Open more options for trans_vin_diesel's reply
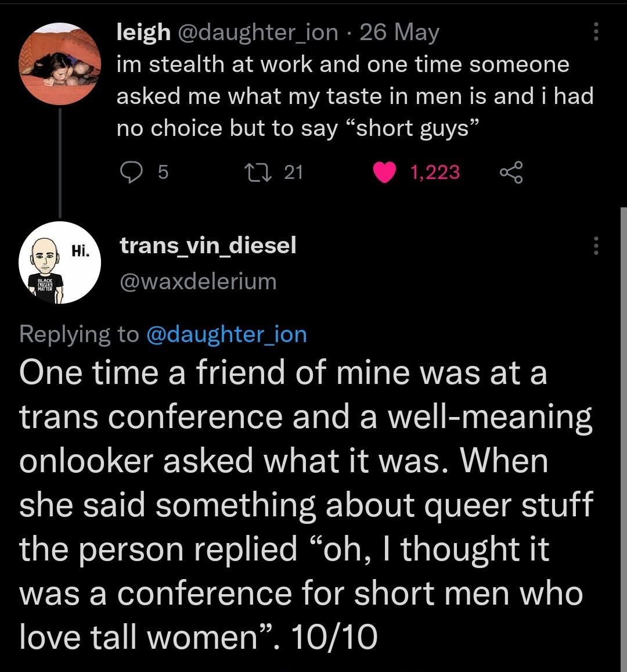This screenshot has height=672, width=627. tap(596, 246)
